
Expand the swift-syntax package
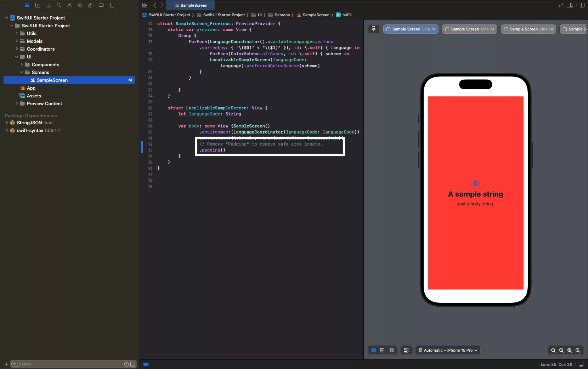tap(6, 130)
